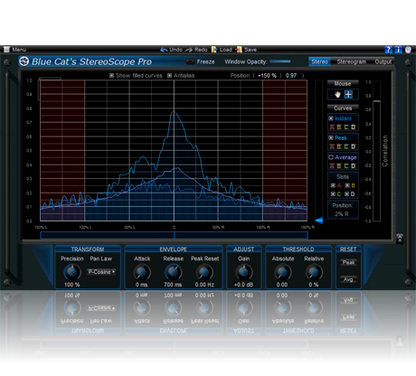Click slot D icon under Instant
This screenshot has width=416, height=376.
pyautogui.click(x=353, y=127)
